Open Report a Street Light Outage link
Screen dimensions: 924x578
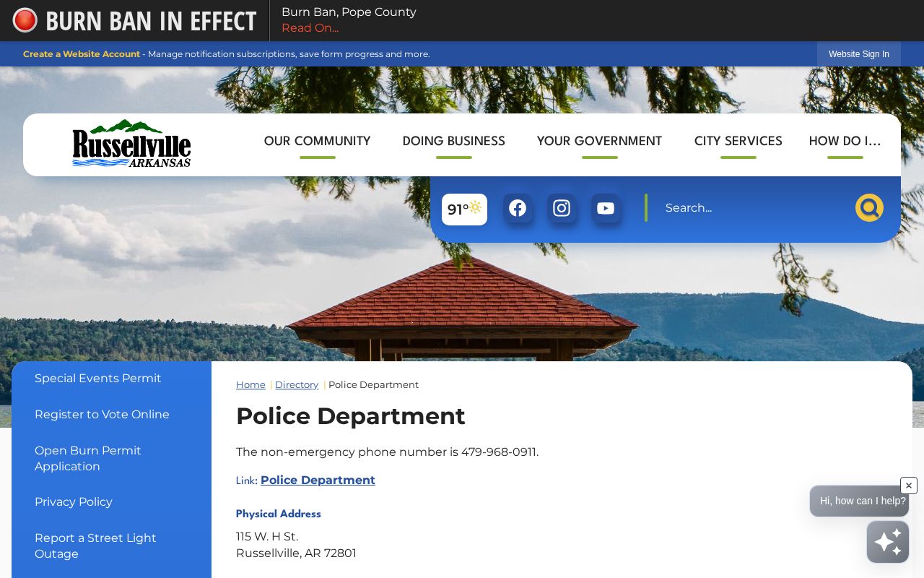pyautogui.click(x=95, y=546)
